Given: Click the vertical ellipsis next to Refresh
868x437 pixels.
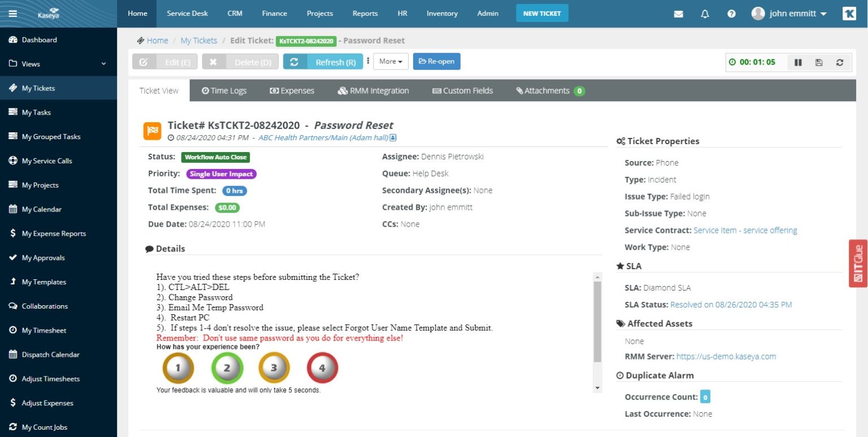Looking at the screenshot, I should pyautogui.click(x=367, y=60).
